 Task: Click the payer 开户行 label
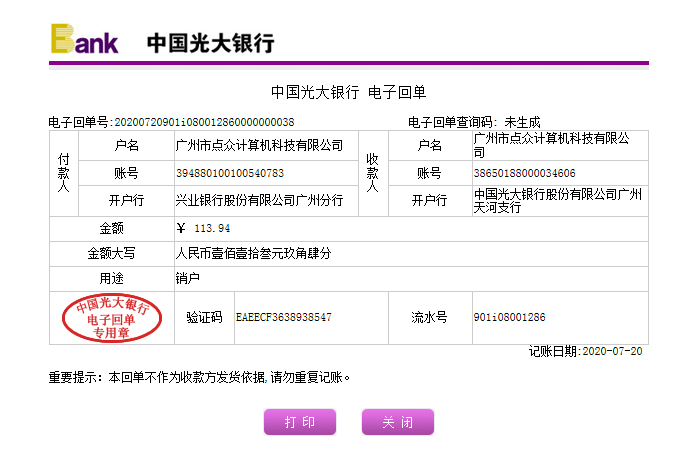(x=126, y=201)
